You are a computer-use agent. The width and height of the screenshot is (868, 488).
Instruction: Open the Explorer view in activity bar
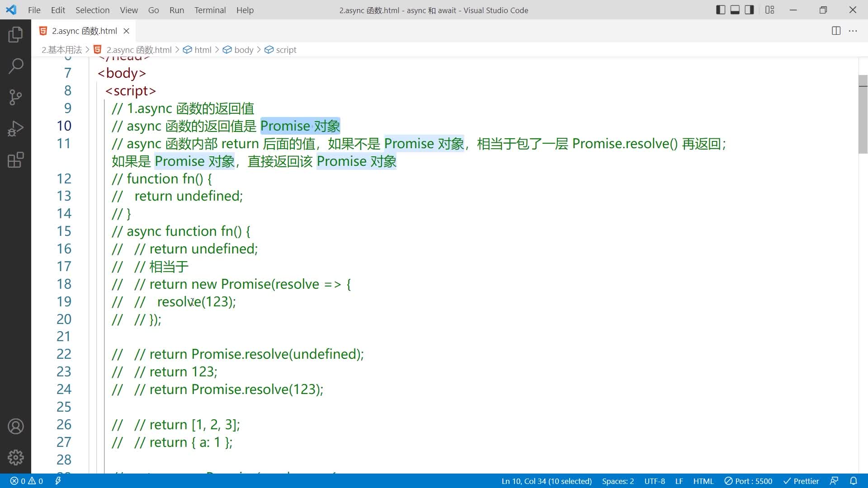(15, 35)
